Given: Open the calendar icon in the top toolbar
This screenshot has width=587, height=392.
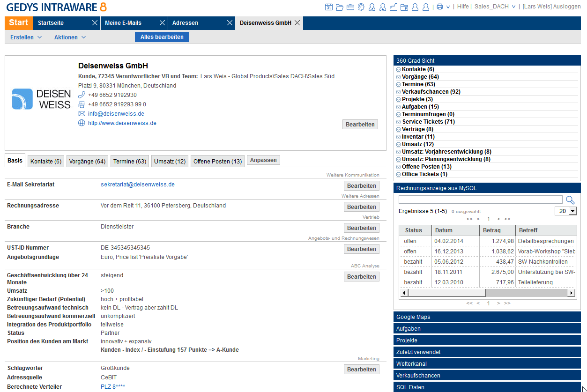Looking at the screenshot, I should [x=329, y=7].
